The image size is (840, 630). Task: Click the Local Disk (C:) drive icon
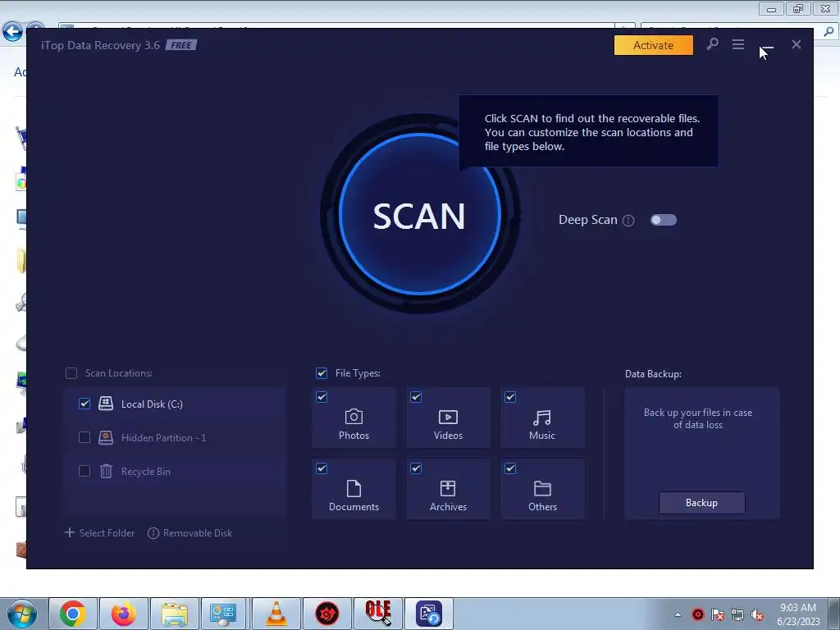click(106, 404)
